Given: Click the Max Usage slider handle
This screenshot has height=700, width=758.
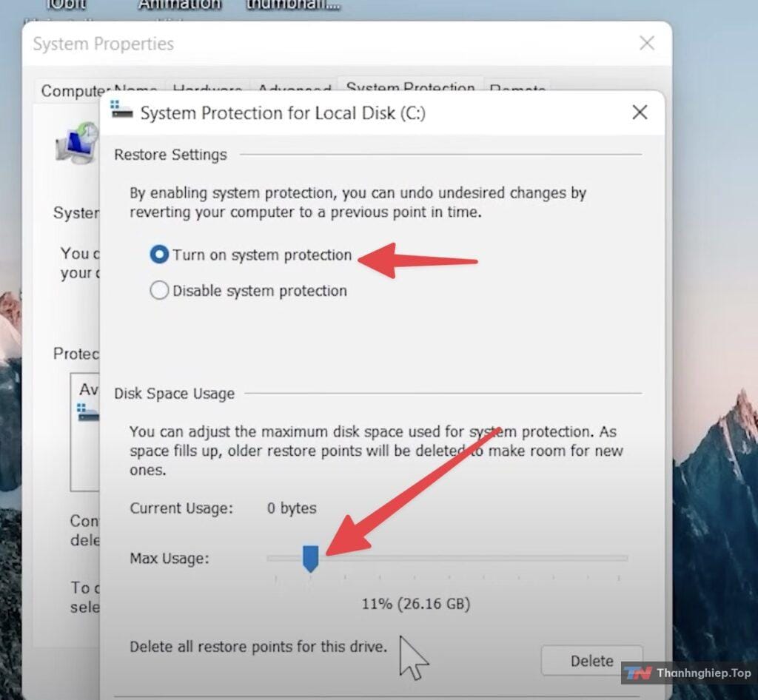Looking at the screenshot, I should pyautogui.click(x=310, y=558).
